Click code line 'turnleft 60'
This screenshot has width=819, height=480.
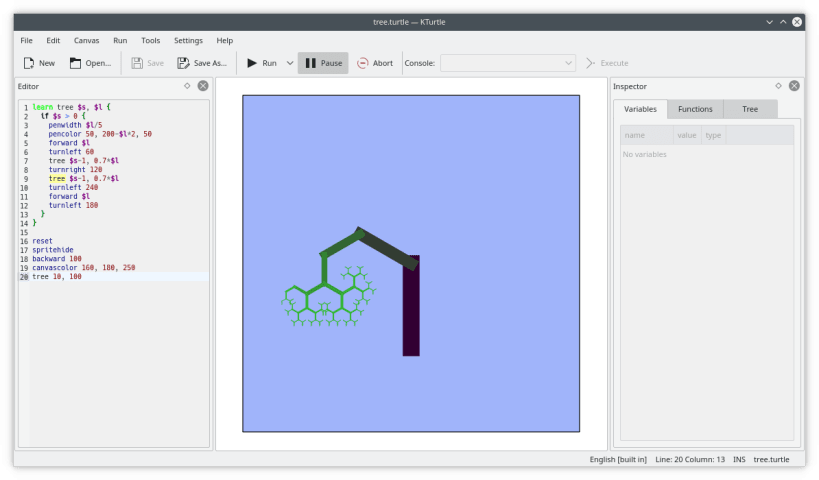pos(71,152)
